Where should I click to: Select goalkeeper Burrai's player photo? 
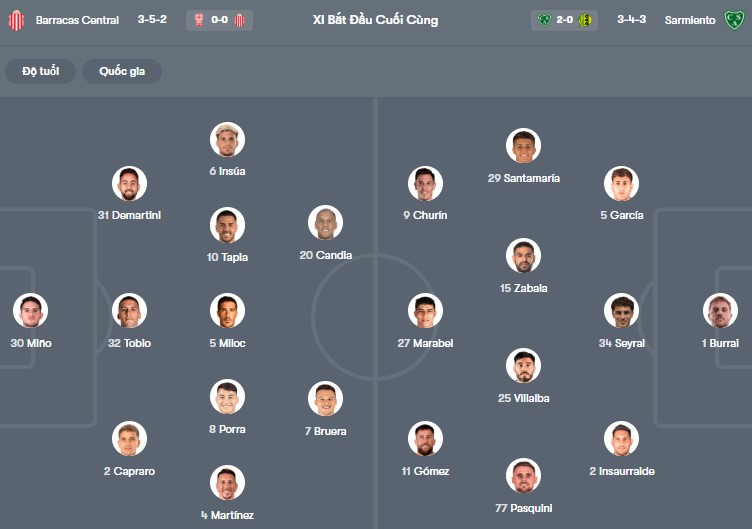click(x=720, y=311)
